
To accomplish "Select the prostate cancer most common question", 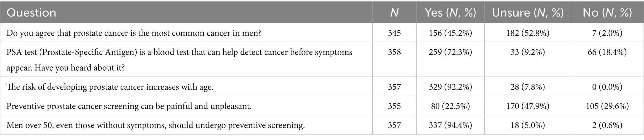I will [x=134, y=32].
